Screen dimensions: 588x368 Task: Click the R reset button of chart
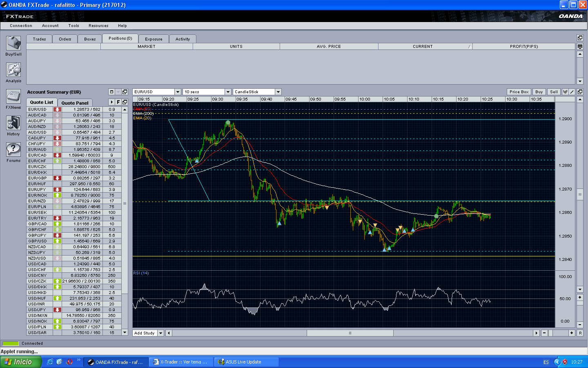(580, 333)
